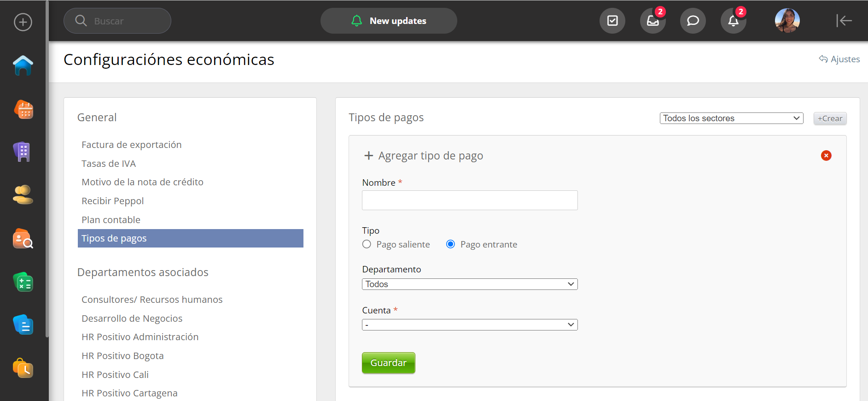The height and width of the screenshot is (401, 868).
Task: Open the Todos los sectores dropdown
Action: [x=731, y=118]
